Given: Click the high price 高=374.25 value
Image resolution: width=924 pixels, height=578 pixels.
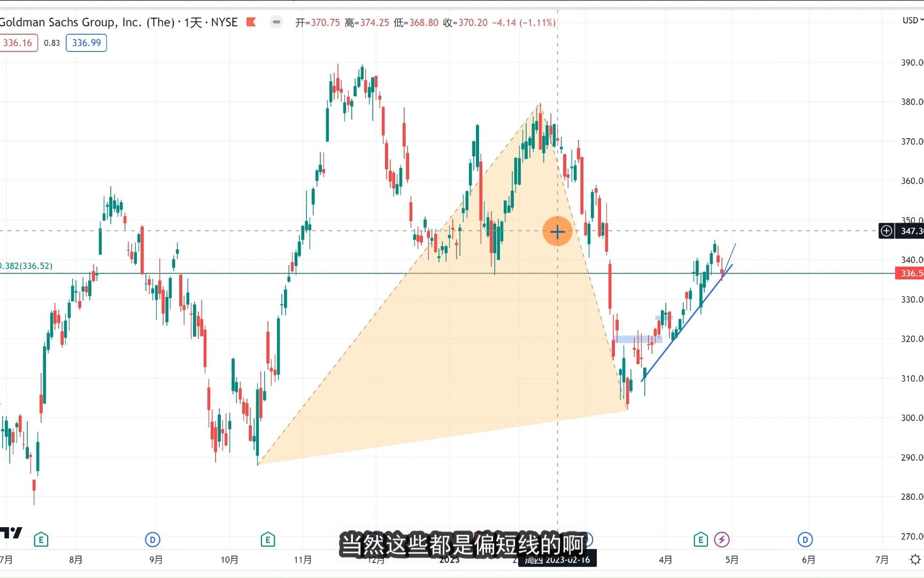Looking at the screenshot, I should coord(367,22).
